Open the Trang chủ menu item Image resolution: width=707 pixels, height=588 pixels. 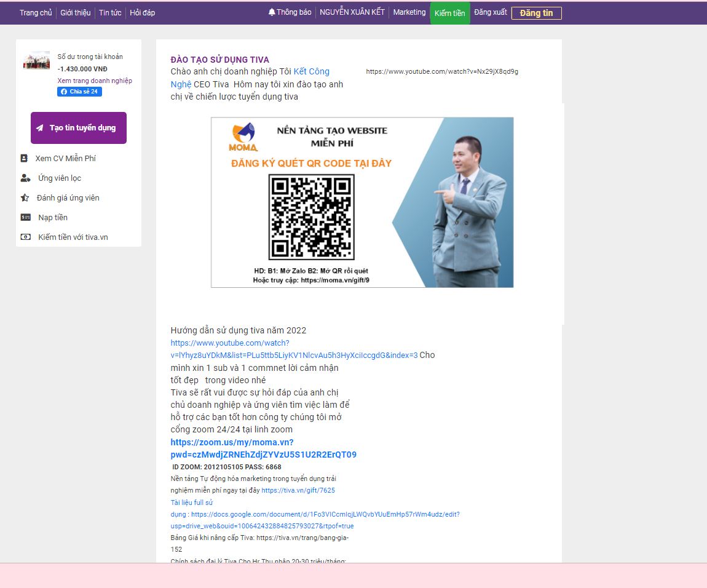(x=36, y=13)
